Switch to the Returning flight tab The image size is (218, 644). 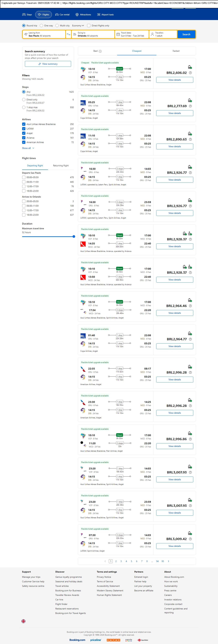61,166
